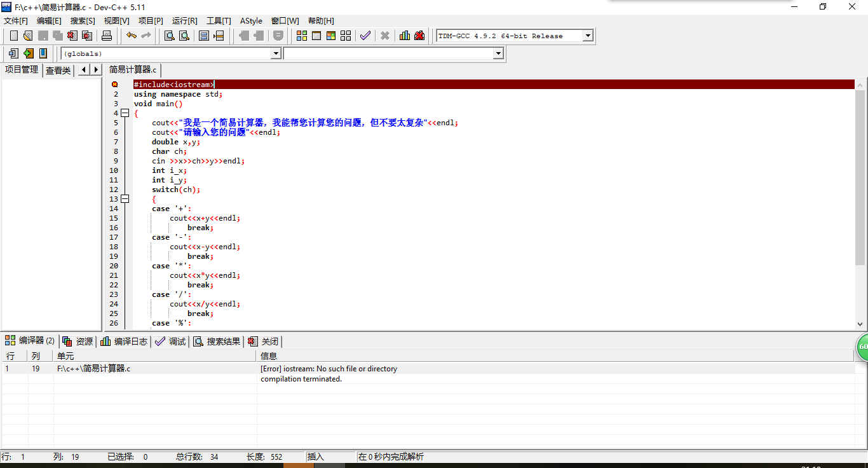This screenshot has height=468, width=868.
Task: Click the editor scrollbar up arrow
Action: [x=860, y=85]
